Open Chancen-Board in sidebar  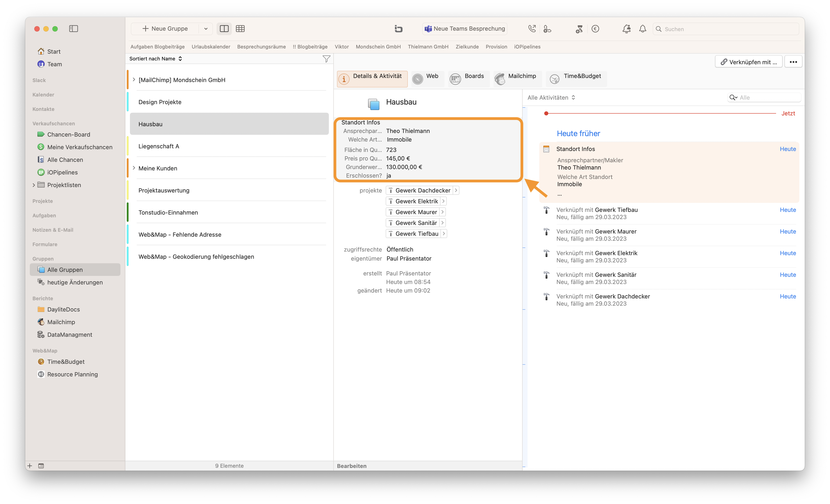(x=68, y=134)
